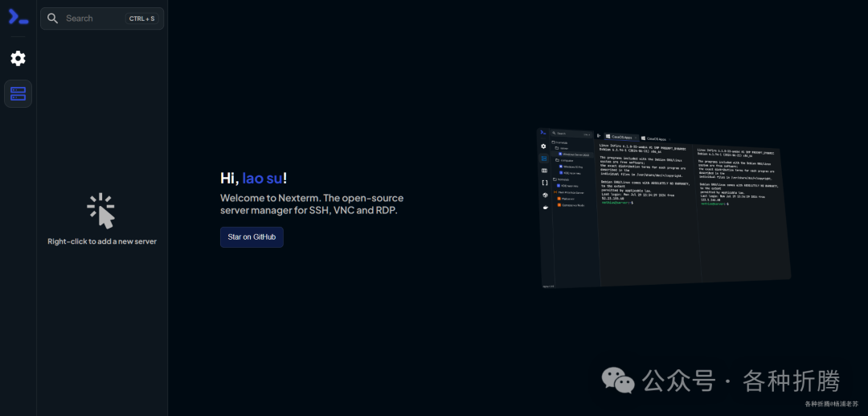868x416 pixels.
Task: Click the Nexterm logo icon
Action: point(18,17)
